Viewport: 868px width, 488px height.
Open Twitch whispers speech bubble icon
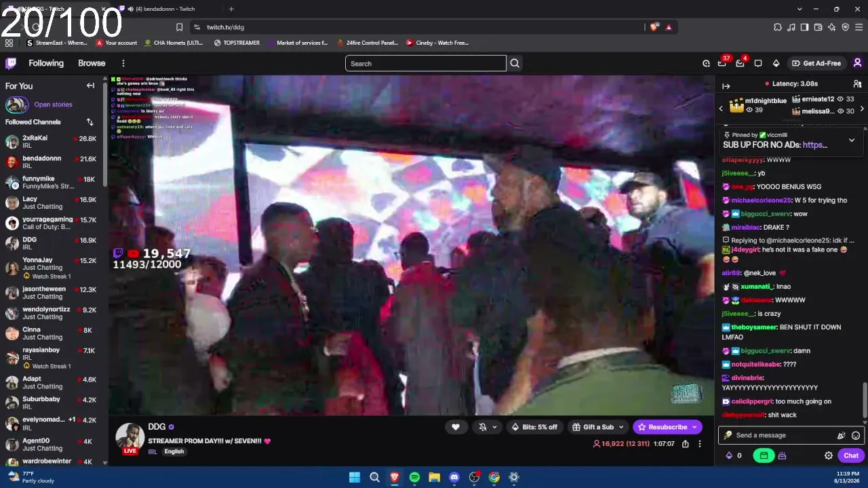tap(758, 64)
